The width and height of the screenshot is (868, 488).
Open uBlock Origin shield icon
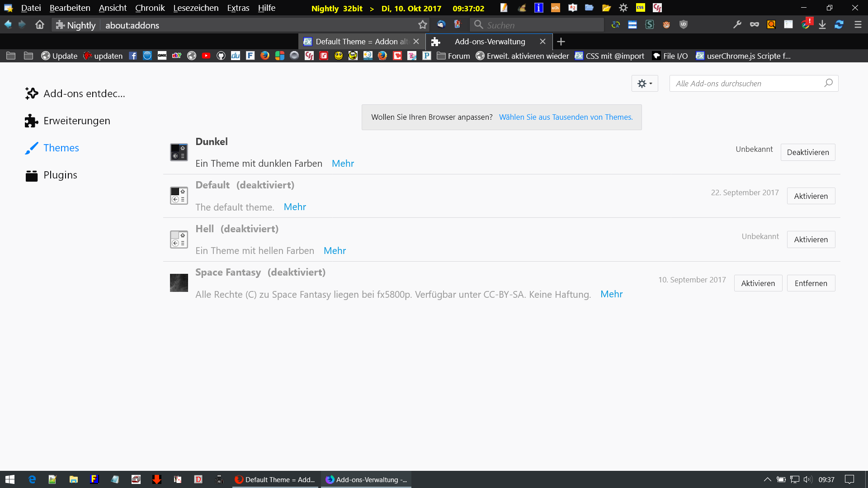click(684, 25)
